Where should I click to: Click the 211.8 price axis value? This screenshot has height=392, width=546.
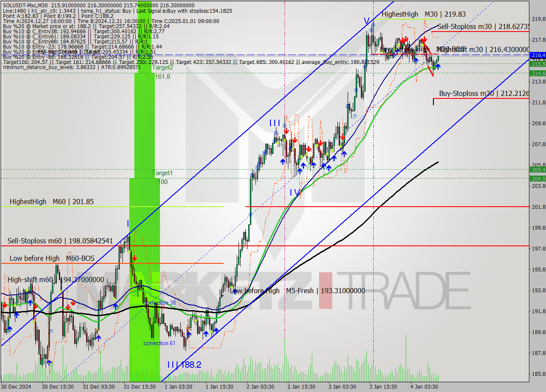click(538, 102)
